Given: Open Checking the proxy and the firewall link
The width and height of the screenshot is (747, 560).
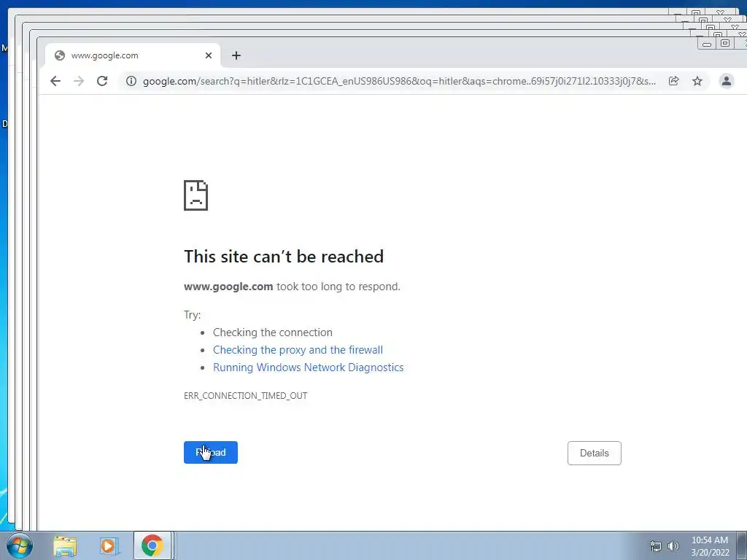Looking at the screenshot, I should coord(298,350).
